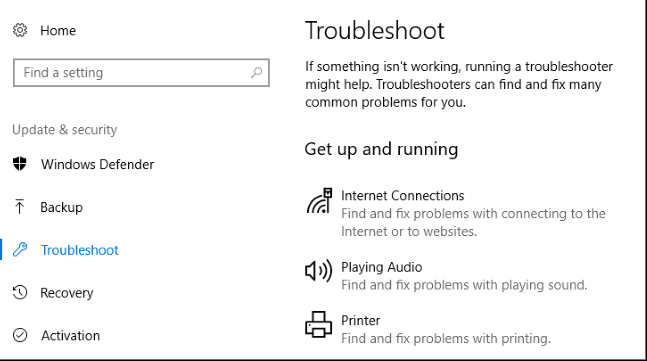Open the Activation section
The image size is (647, 361).
(71, 335)
